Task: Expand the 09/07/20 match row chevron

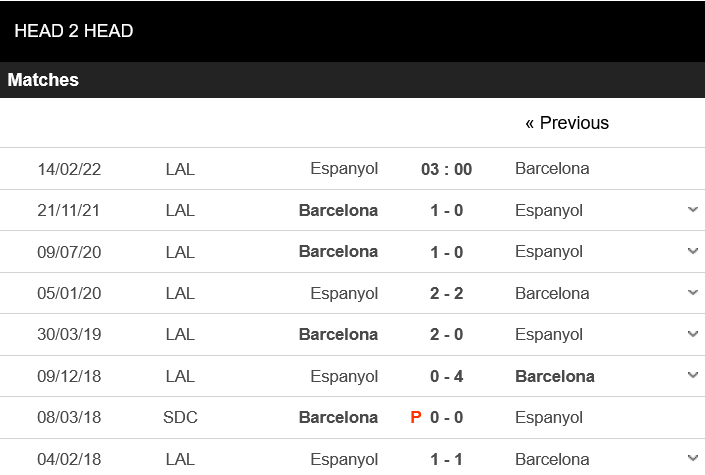Action: [693, 252]
